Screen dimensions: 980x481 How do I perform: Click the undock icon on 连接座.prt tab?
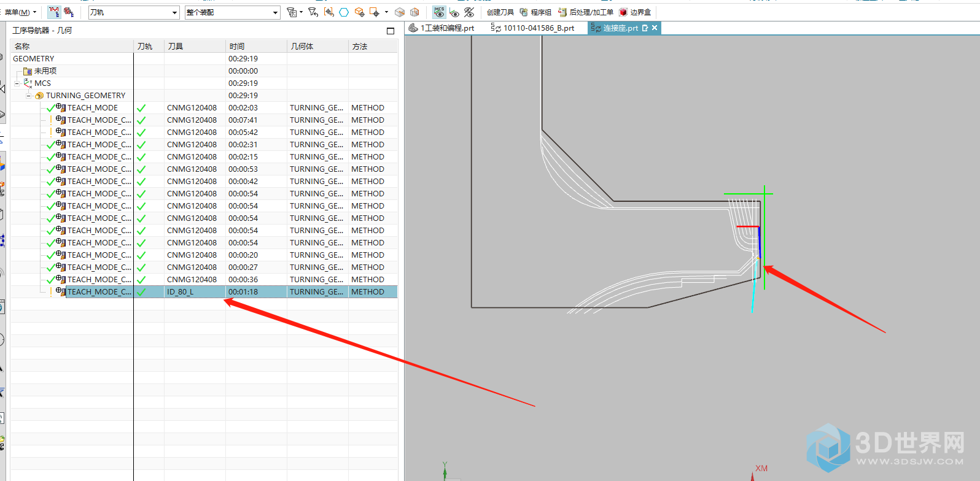pos(645,28)
